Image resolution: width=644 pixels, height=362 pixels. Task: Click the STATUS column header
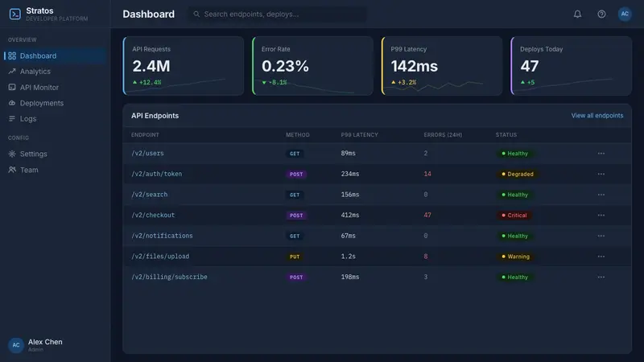coord(506,135)
